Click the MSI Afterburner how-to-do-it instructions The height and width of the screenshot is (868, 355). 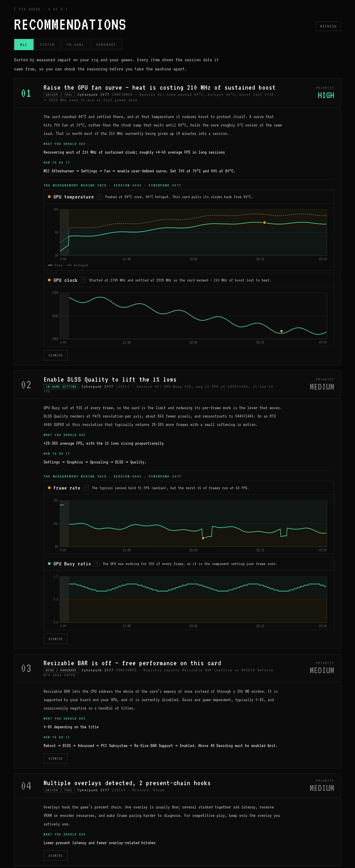click(139, 171)
